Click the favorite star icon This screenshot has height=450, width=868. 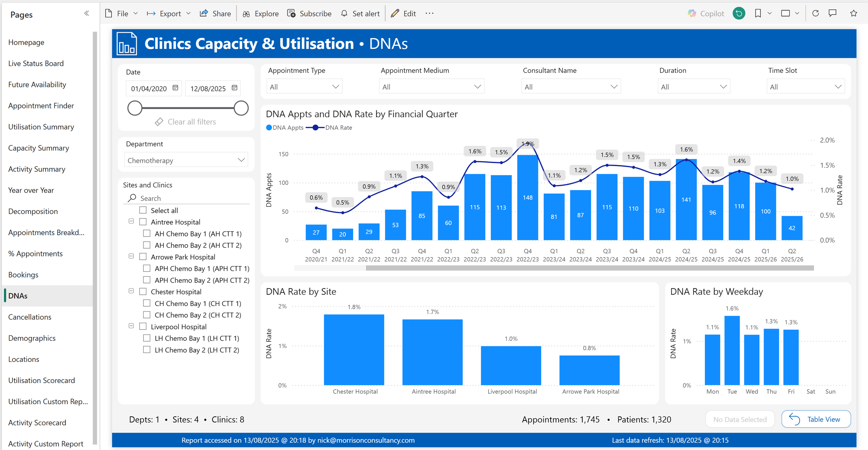(853, 14)
